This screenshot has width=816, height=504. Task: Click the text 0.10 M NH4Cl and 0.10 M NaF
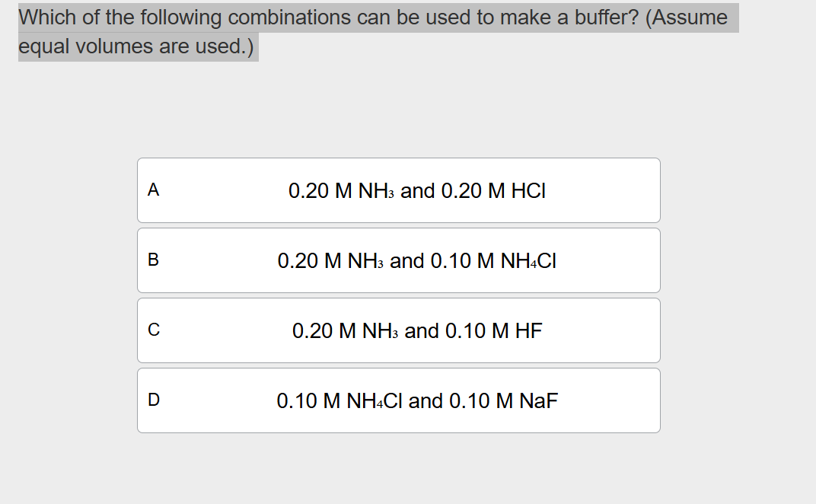(x=417, y=401)
